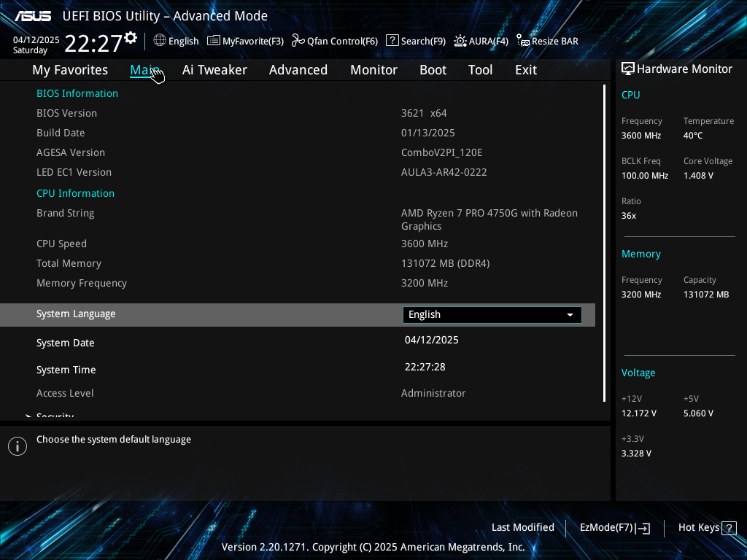
Task: Click the info icon in help panel
Action: click(x=18, y=446)
